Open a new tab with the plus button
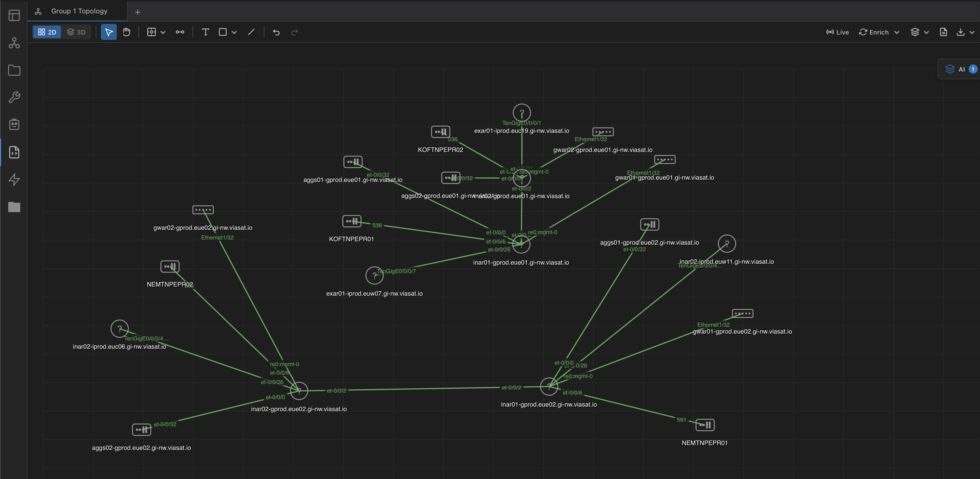The height and width of the screenshot is (479, 980). (x=137, y=12)
